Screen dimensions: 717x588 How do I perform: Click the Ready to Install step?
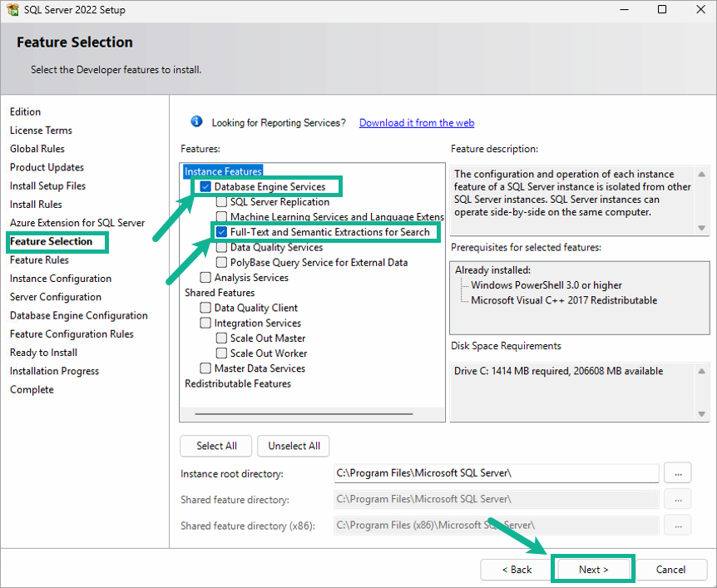tap(43, 353)
